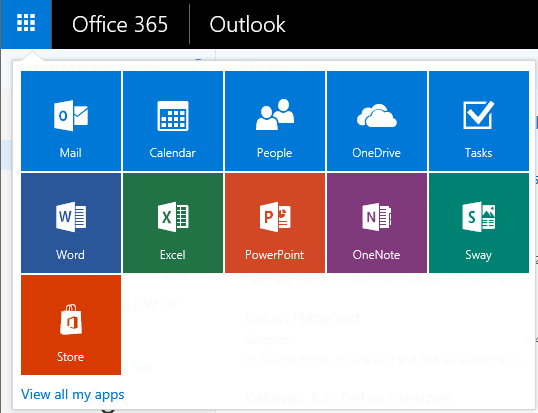Open the Tasks app tile
The width and height of the screenshot is (538, 413).
coord(479,121)
